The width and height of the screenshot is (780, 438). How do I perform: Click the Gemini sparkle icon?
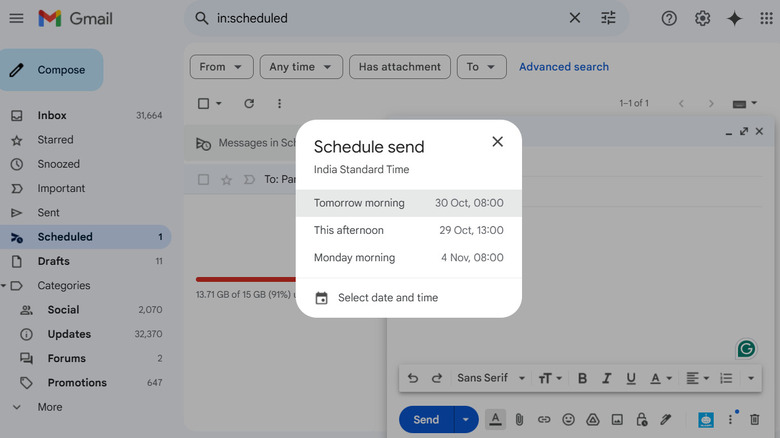click(x=735, y=18)
